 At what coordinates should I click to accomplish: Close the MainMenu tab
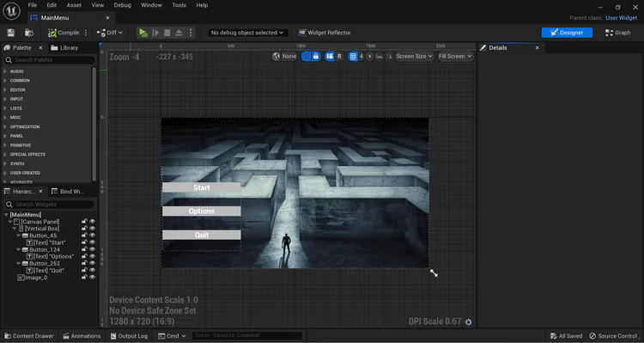107,18
